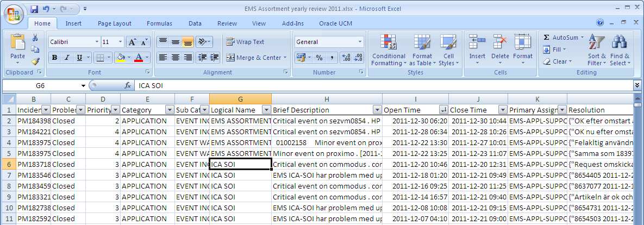Screen dimensions: 644x225
Task: Switch to the Insert ribbon tab
Action: (x=73, y=23)
